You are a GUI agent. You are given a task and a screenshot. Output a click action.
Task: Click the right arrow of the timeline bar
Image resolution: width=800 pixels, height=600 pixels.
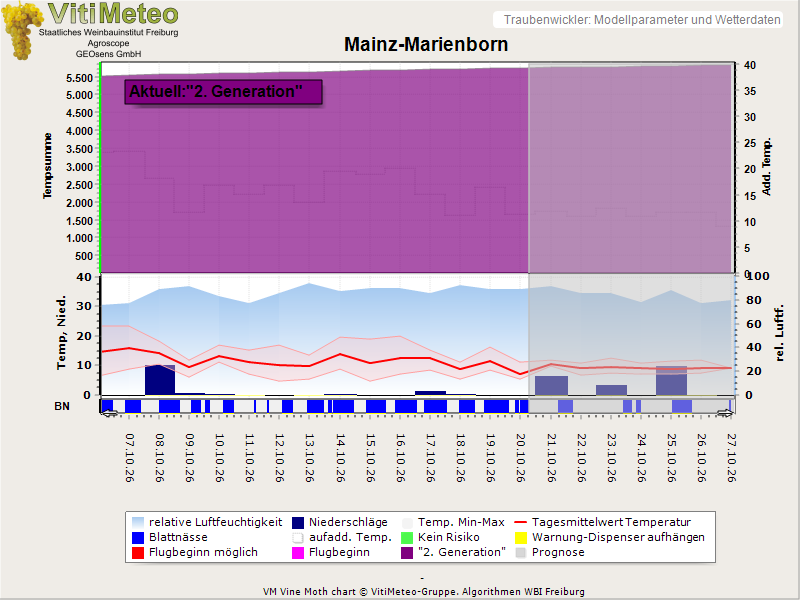click(x=724, y=413)
